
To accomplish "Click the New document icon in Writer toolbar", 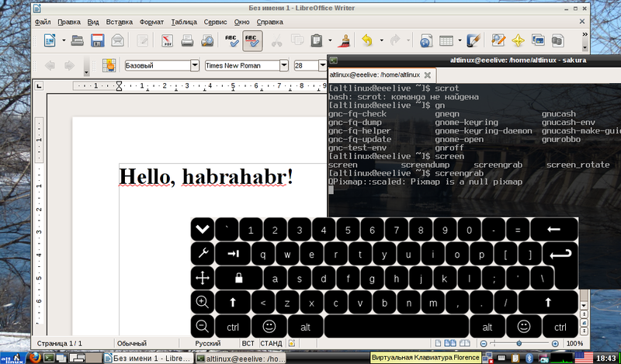I will click(x=50, y=40).
